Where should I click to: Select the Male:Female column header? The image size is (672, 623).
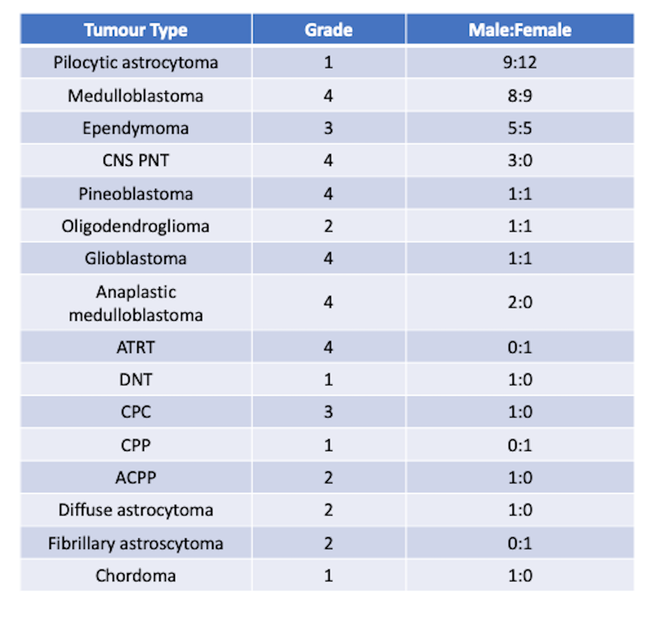pyautogui.click(x=520, y=30)
